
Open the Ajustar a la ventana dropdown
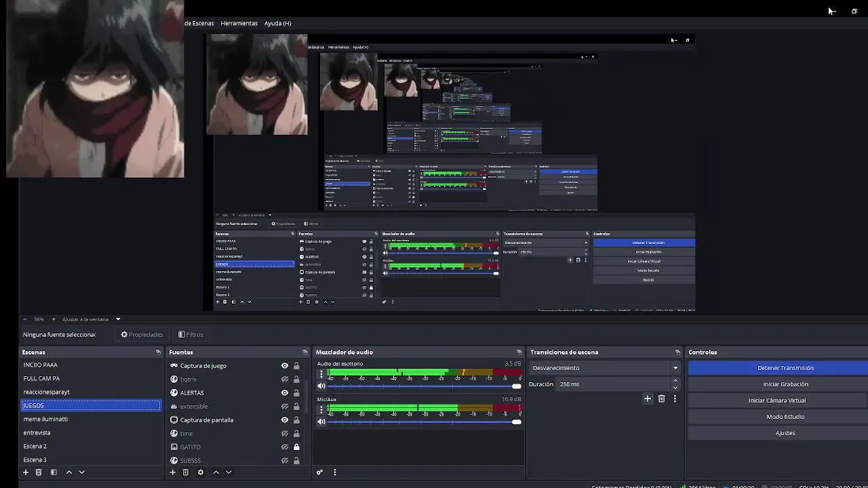92,319
